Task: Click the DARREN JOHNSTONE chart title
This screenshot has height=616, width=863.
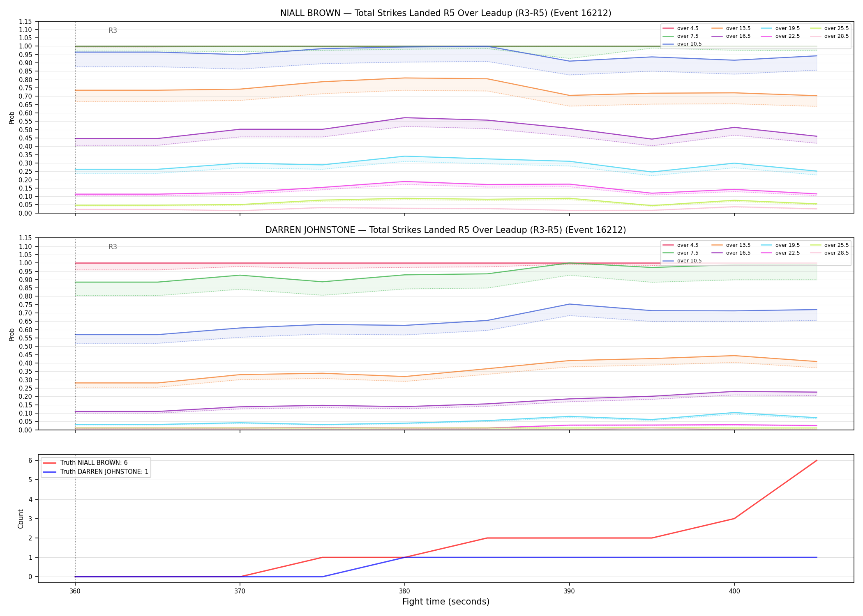Action: click(445, 230)
